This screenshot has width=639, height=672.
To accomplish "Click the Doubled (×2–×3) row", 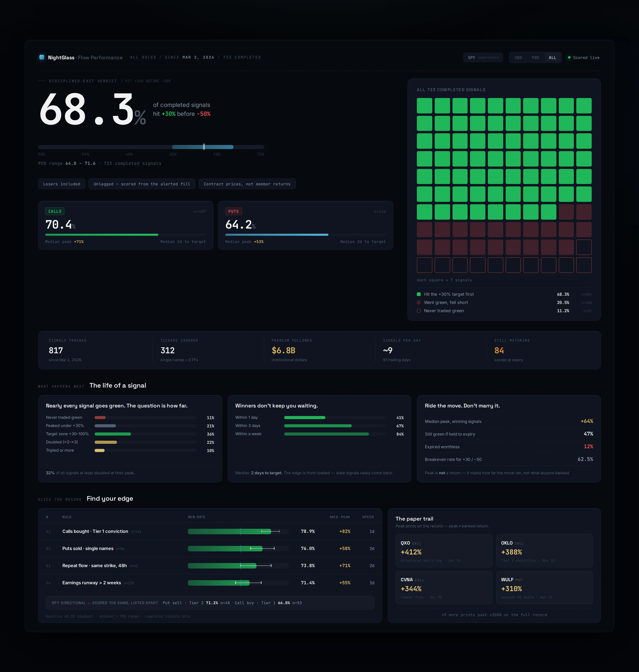I will click(x=130, y=442).
